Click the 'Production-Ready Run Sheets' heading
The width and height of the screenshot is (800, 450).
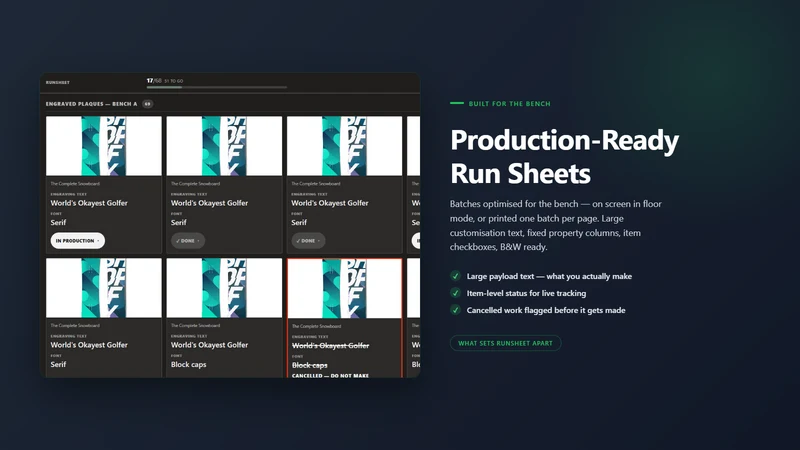coord(564,156)
